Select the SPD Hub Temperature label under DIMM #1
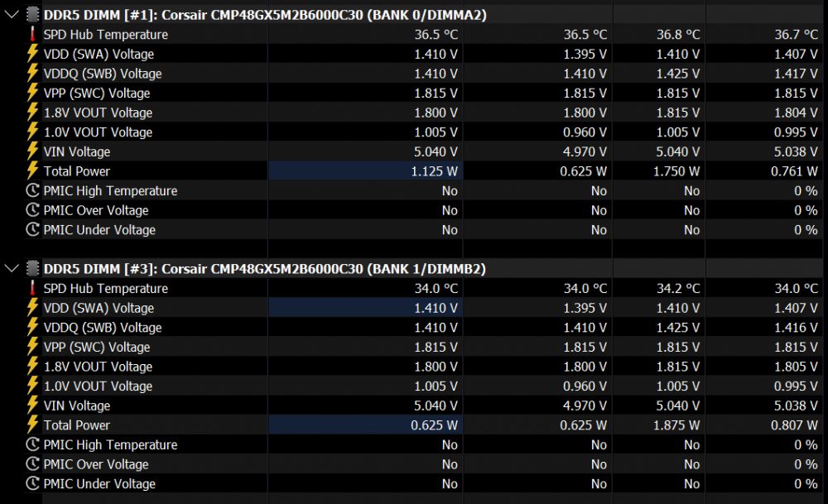This screenshot has width=828, height=504. (x=106, y=34)
